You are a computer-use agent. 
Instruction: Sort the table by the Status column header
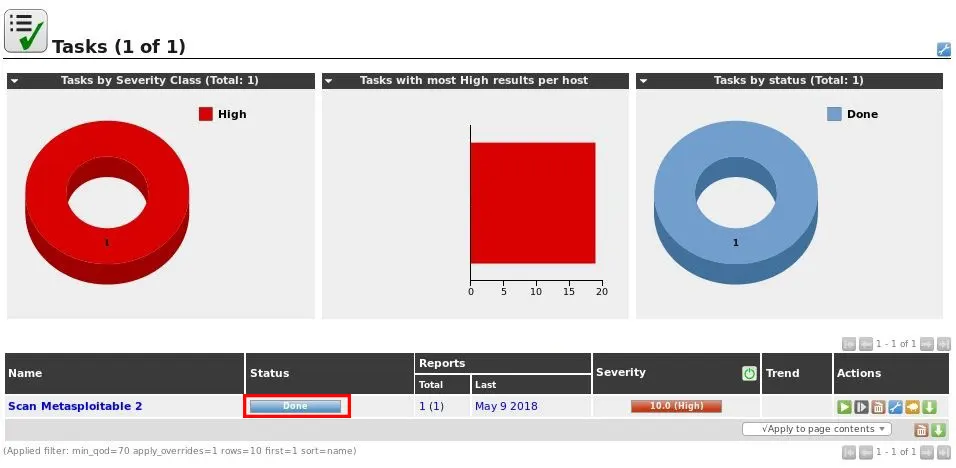click(x=269, y=373)
